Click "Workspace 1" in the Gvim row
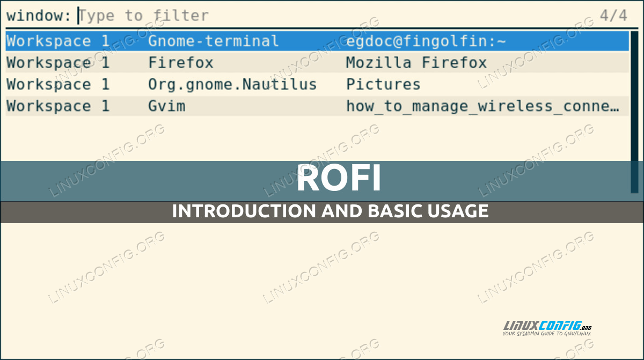Viewport: 644px width, 360px height. click(58, 106)
